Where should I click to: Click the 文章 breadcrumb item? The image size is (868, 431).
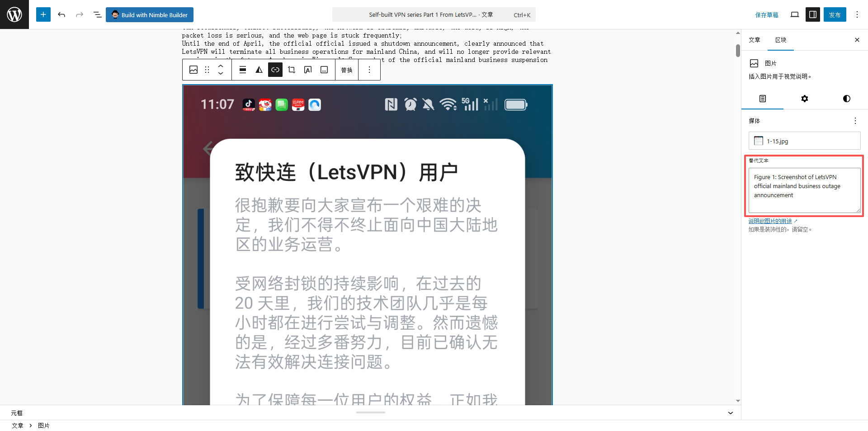[18, 426]
